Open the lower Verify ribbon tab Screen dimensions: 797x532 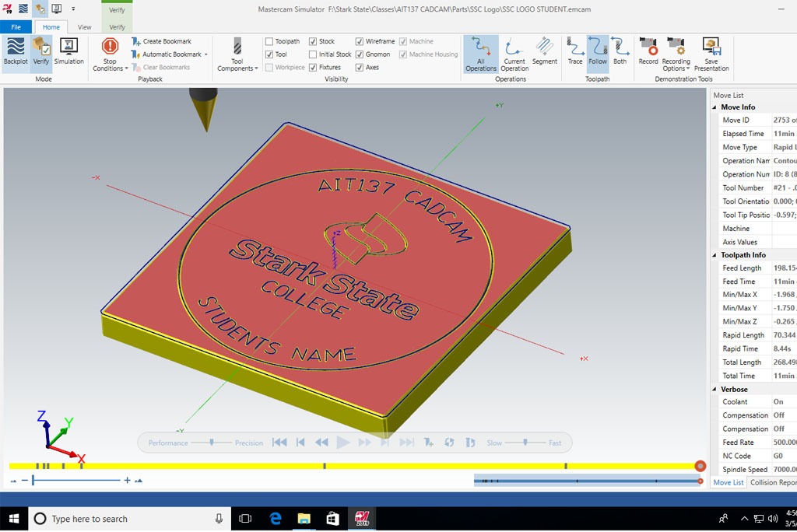[x=117, y=27]
